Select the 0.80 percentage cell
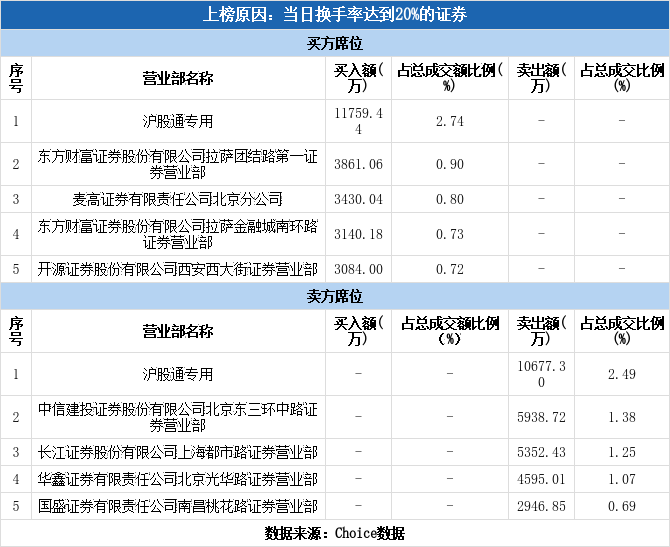Image resolution: width=670 pixels, height=547 pixels. (x=450, y=199)
